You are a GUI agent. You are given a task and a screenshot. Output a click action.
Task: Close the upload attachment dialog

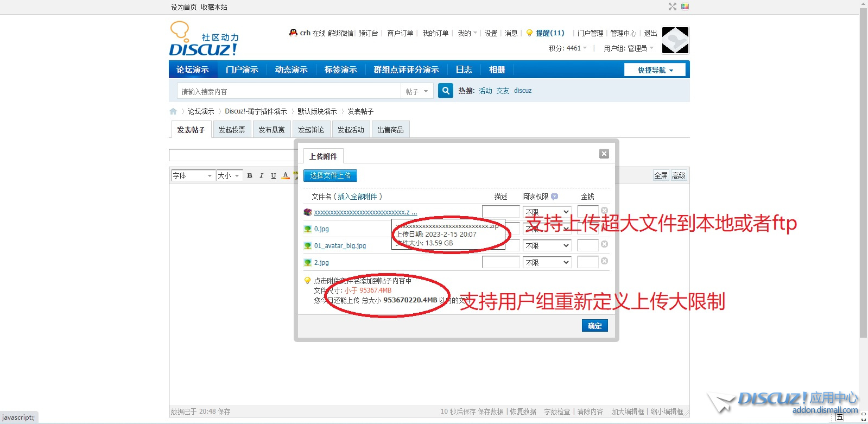click(604, 154)
